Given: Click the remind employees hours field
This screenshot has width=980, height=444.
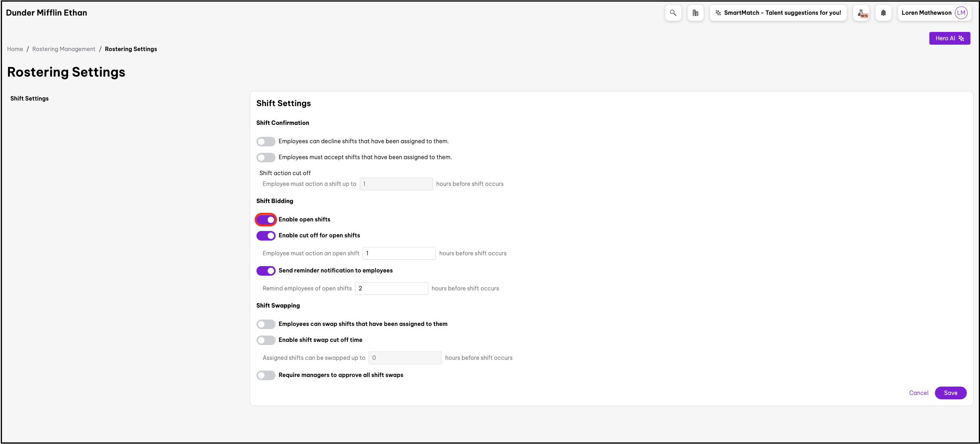Looking at the screenshot, I should pos(391,288).
